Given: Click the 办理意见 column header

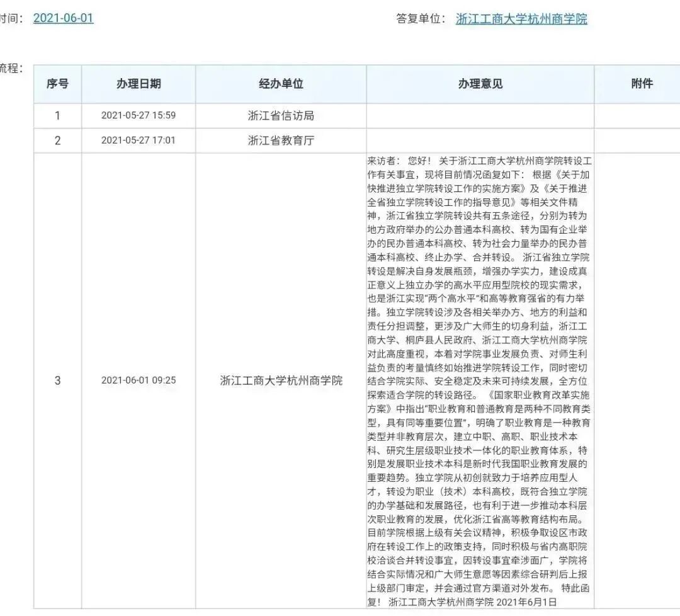Looking at the screenshot, I should click(480, 83).
